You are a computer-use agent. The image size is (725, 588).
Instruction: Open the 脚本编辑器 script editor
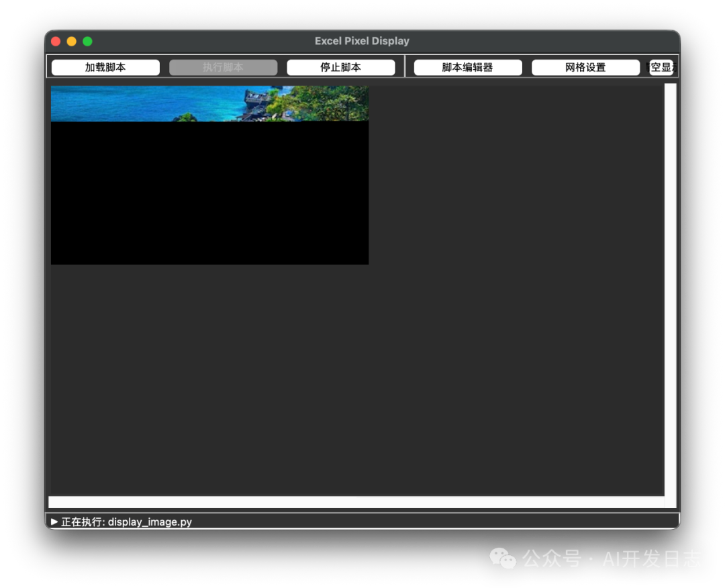pyautogui.click(x=467, y=66)
